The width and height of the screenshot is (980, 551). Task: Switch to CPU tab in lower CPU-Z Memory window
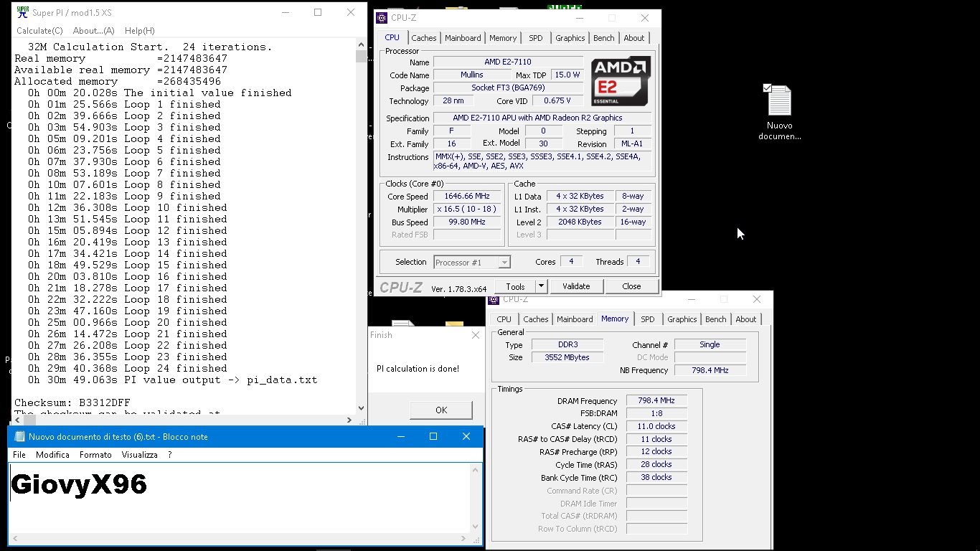[x=504, y=319]
